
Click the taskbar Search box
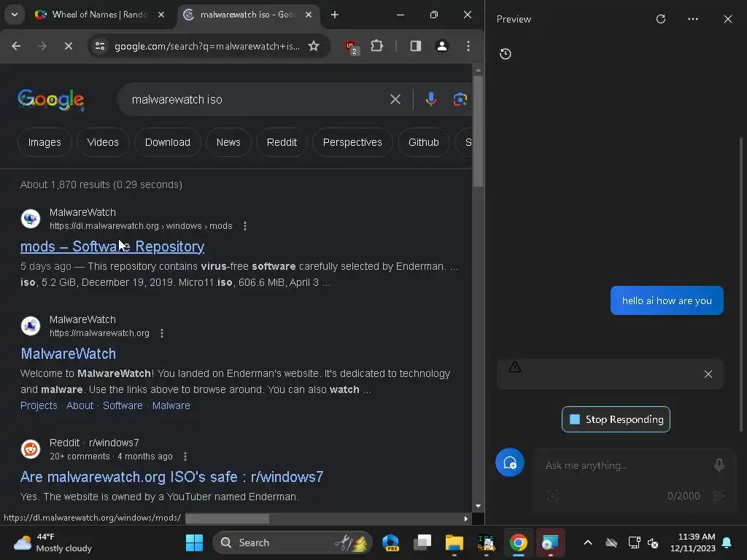[x=292, y=542]
